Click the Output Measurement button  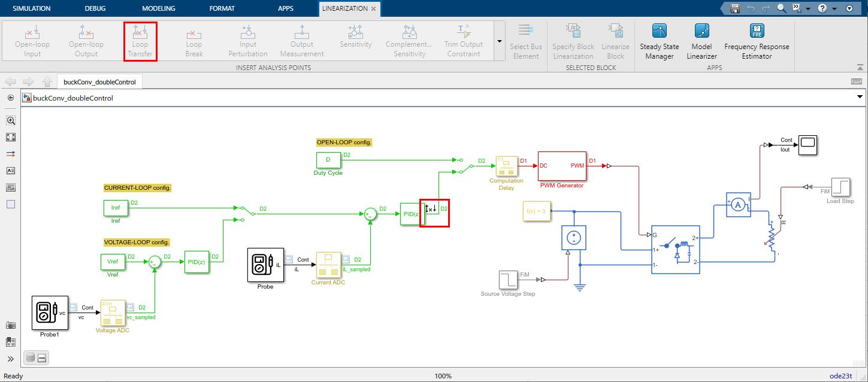click(301, 40)
